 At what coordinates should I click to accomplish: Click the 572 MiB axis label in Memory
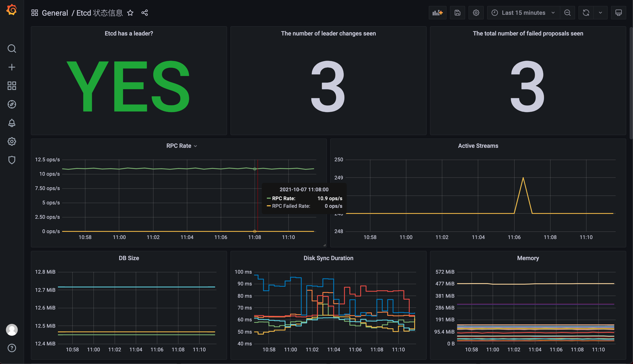[445, 272]
